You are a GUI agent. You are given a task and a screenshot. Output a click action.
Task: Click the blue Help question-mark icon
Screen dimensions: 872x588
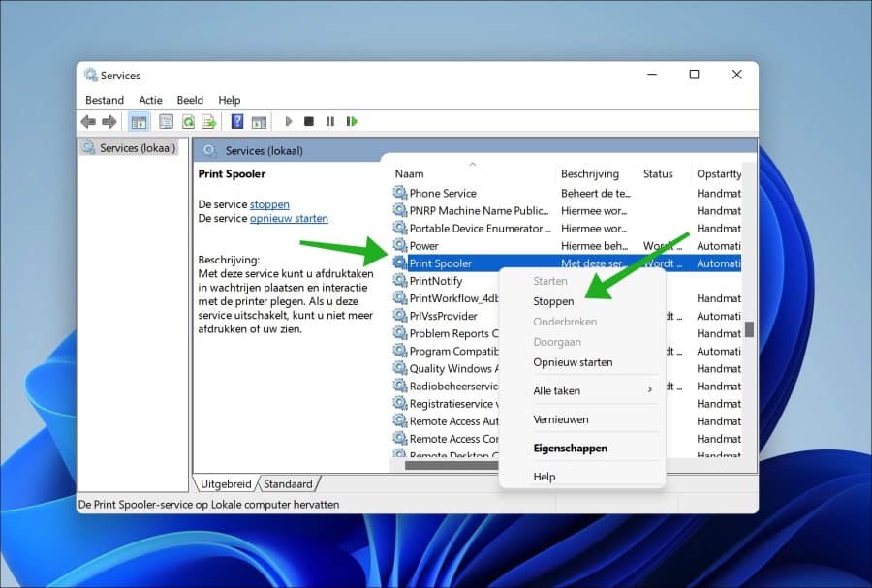[x=237, y=121]
